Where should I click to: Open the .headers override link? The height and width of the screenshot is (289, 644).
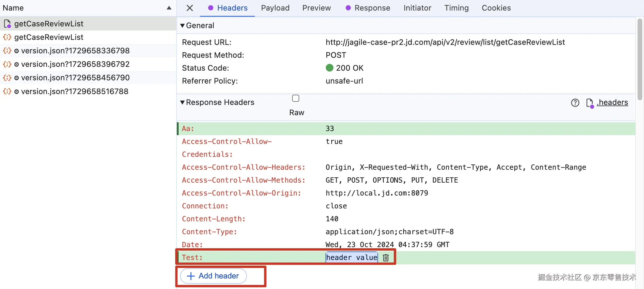click(x=612, y=102)
